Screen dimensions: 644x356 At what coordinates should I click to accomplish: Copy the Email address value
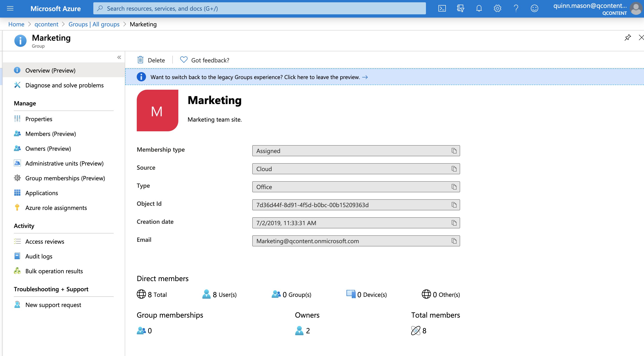[x=454, y=241]
